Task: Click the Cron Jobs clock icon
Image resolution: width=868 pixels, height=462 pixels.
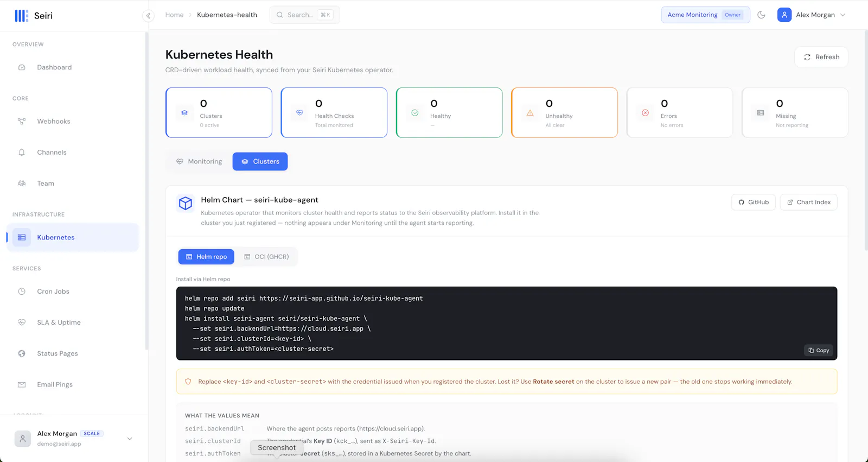Action: [x=22, y=292]
